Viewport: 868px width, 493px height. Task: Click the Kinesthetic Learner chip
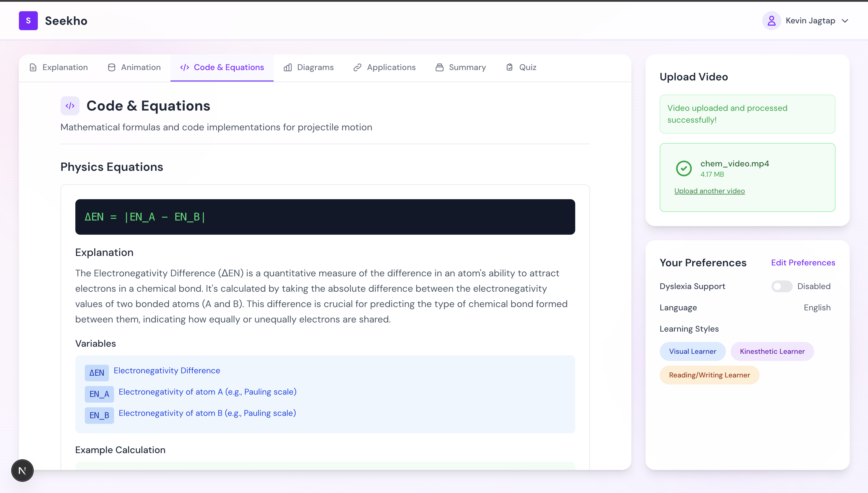pyautogui.click(x=772, y=351)
